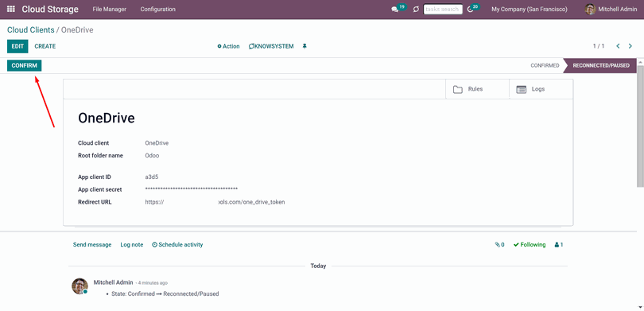Click the Today date separator label
This screenshot has width=644, height=311.
(x=318, y=266)
